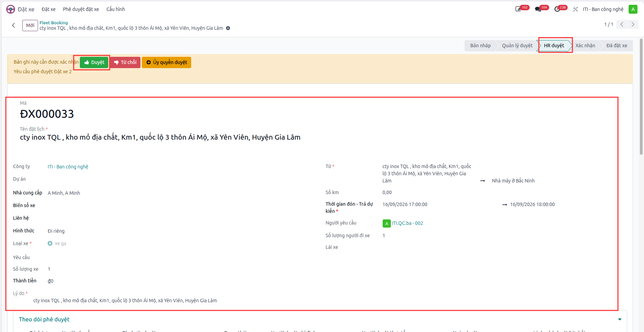Approve the request with Duyệt button

[94, 62]
